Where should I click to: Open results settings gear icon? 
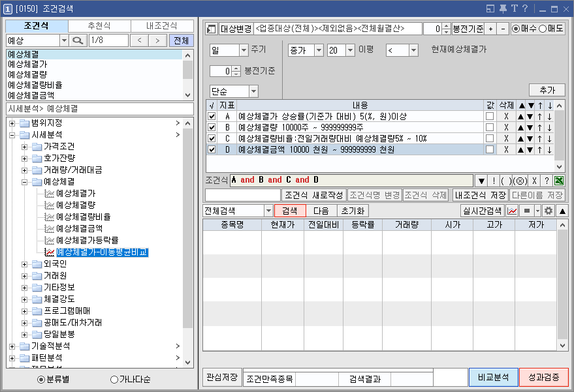tap(548, 211)
